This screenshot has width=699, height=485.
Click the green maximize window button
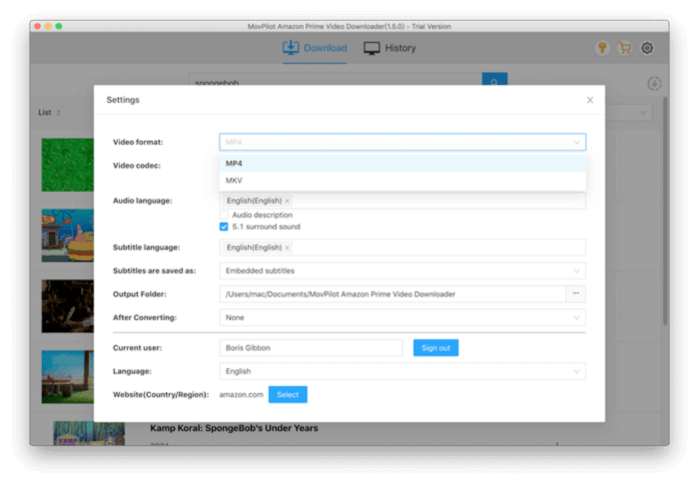coord(59,26)
